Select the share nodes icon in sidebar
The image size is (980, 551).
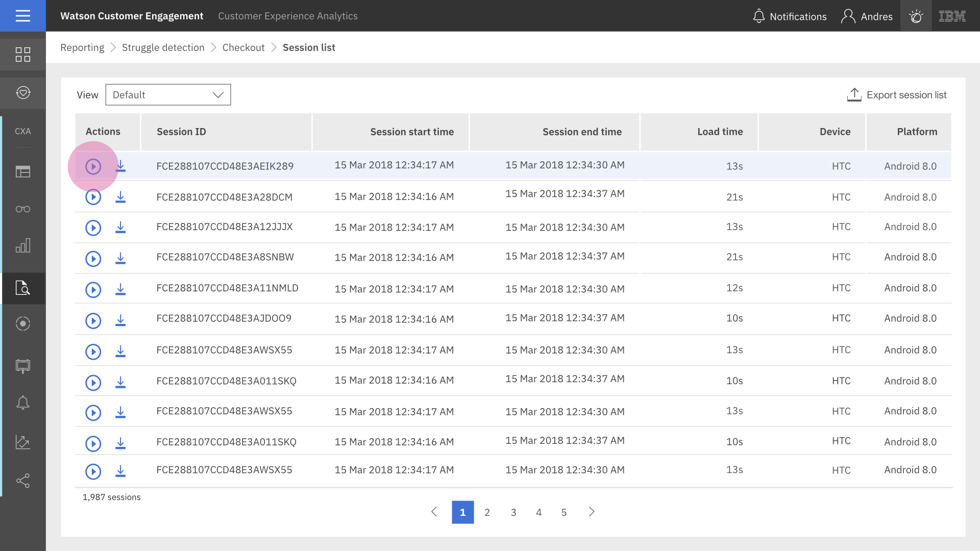23,481
